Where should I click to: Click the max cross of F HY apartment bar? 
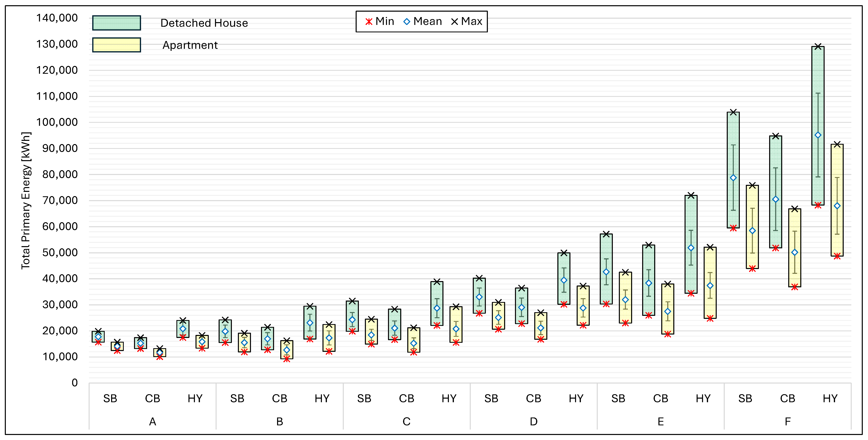pyautogui.click(x=837, y=144)
